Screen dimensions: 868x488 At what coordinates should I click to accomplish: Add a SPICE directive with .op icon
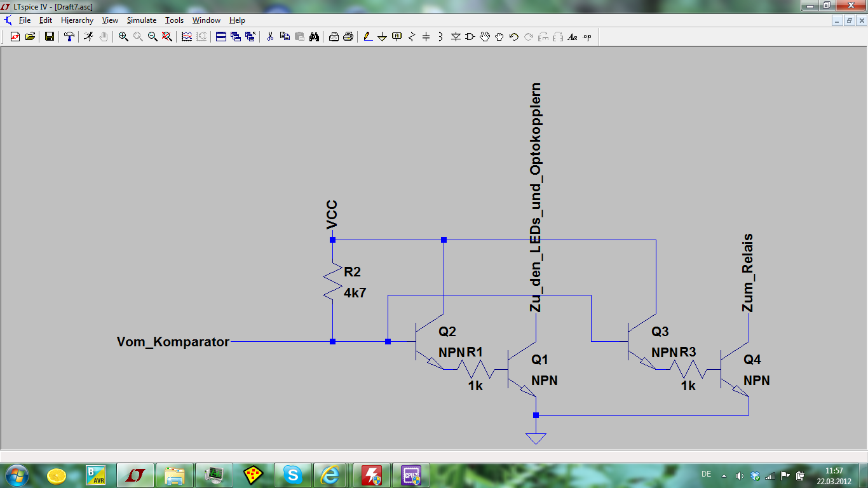click(x=587, y=37)
